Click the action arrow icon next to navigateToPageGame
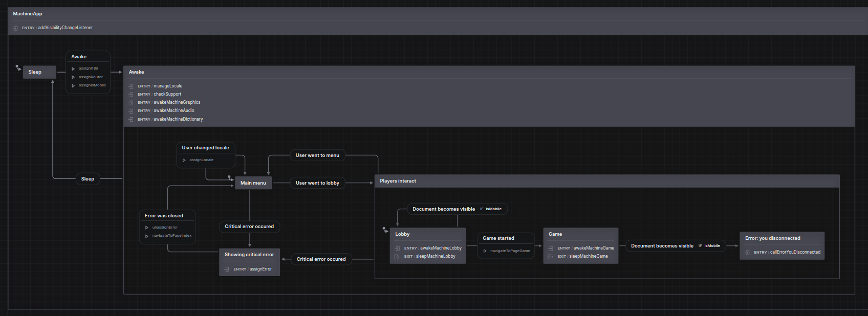This screenshot has height=316, width=868. tap(485, 251)
